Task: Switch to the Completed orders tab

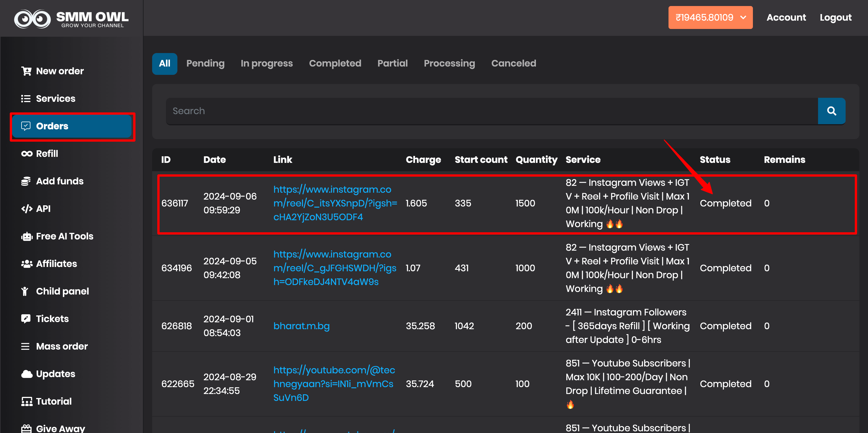Action: coord(335,63)
